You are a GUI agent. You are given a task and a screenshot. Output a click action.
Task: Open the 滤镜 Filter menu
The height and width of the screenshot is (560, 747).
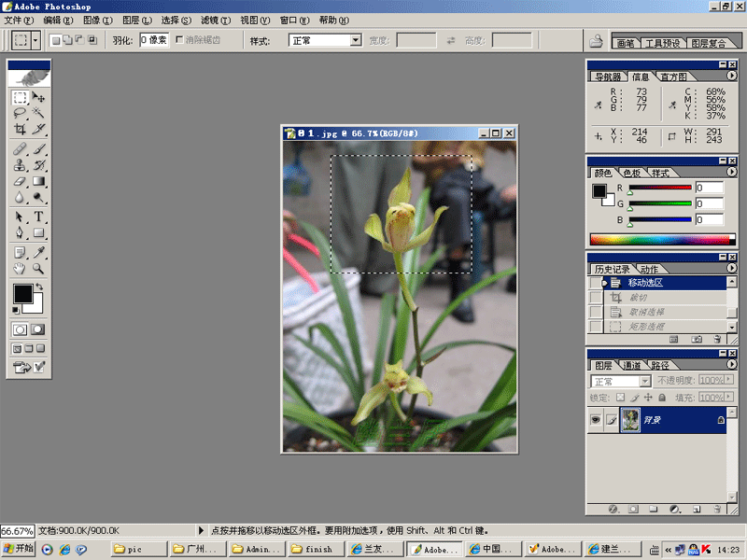coord(216,20)
